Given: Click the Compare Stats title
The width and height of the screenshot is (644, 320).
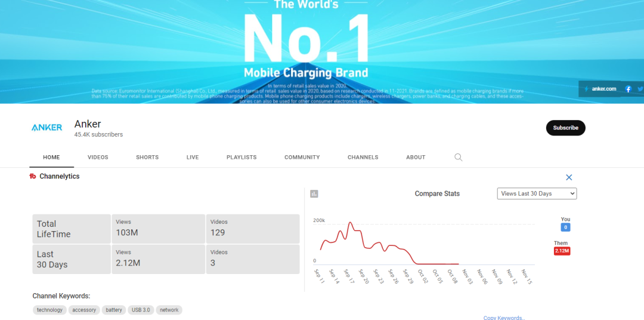Looking at the screenshot, I should [437, 193].
